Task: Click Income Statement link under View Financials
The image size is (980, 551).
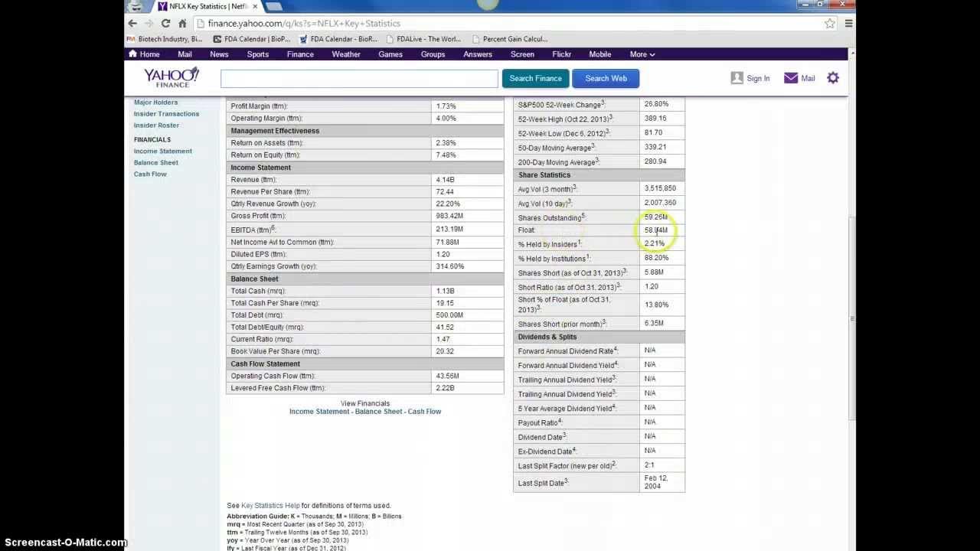Action: click(x=319, y=412)
